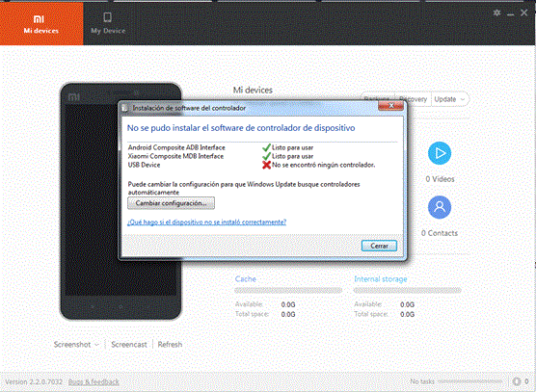Click the Cache storage bar
This screenshot has width=536, height=392.
(288, 291)
